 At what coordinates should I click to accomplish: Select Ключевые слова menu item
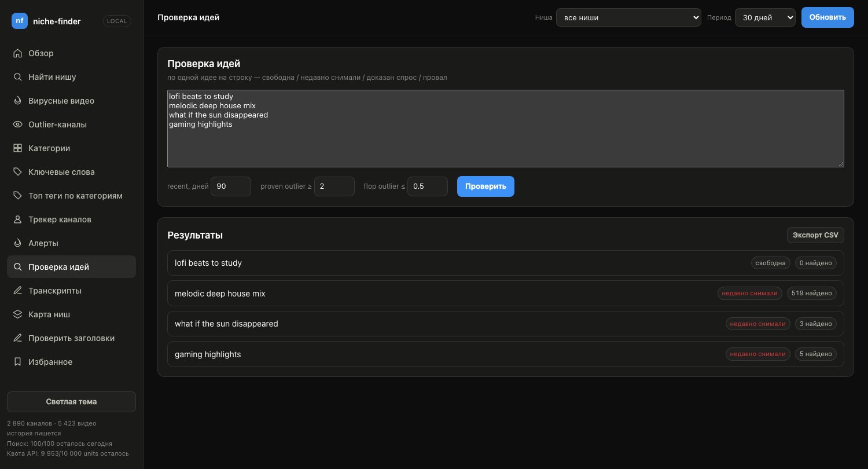tap(71, 172)
